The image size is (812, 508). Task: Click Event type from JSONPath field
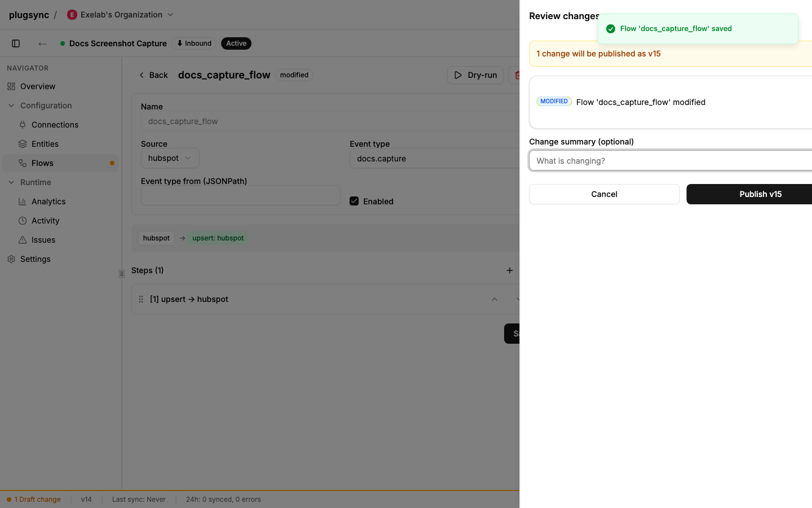[240, 195]
